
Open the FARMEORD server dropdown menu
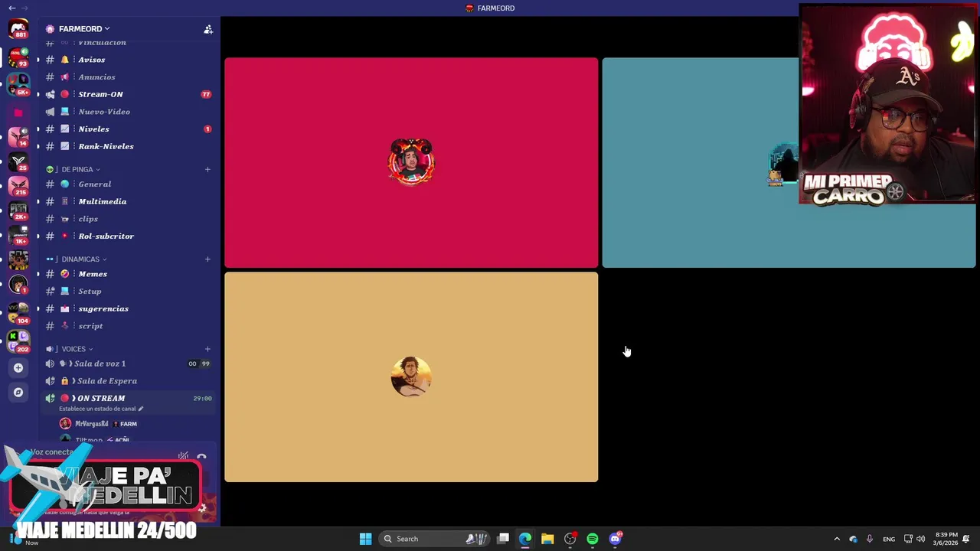pos(84,29)
